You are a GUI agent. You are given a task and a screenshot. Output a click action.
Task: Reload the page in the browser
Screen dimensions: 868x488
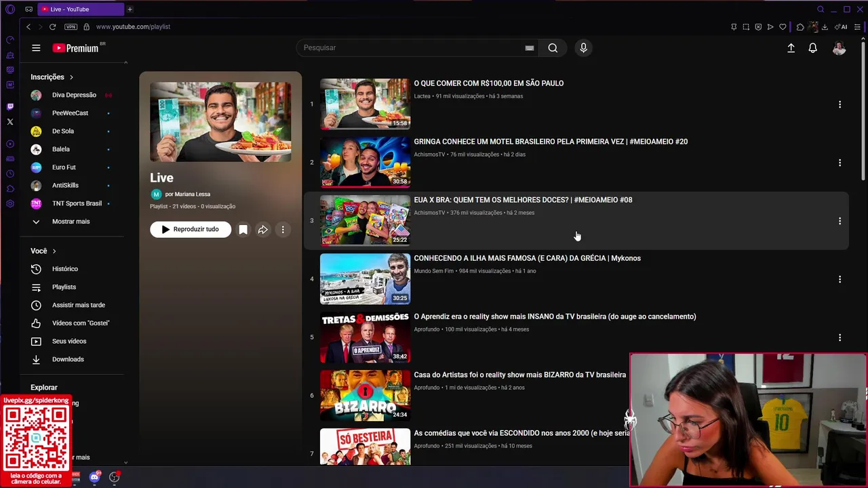pos(52,26)
